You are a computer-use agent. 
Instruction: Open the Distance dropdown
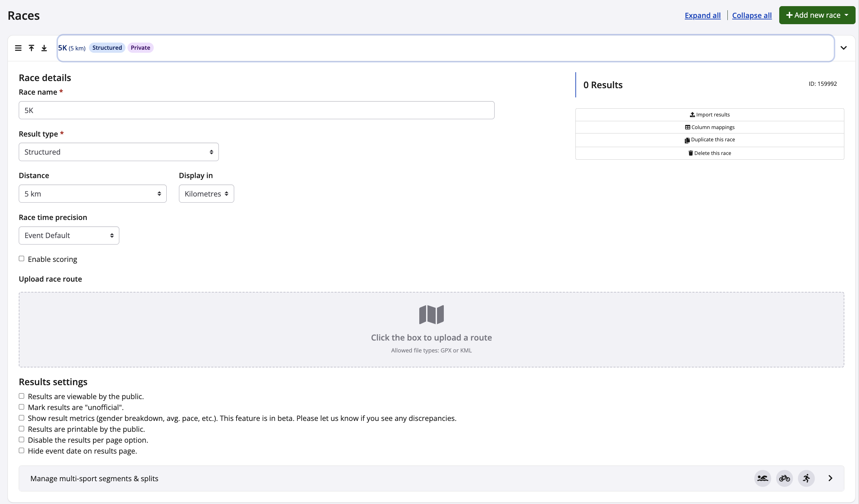point(92,194)
